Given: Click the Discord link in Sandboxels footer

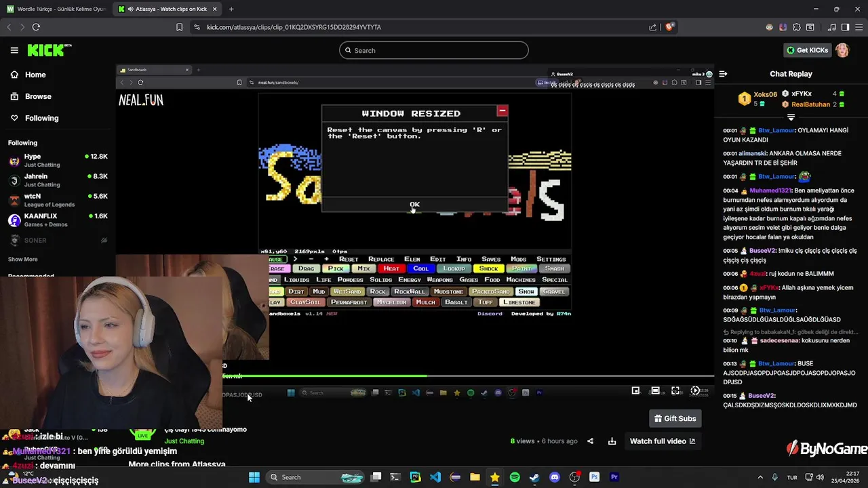Looking at the screenshot, I should point(490,314).
